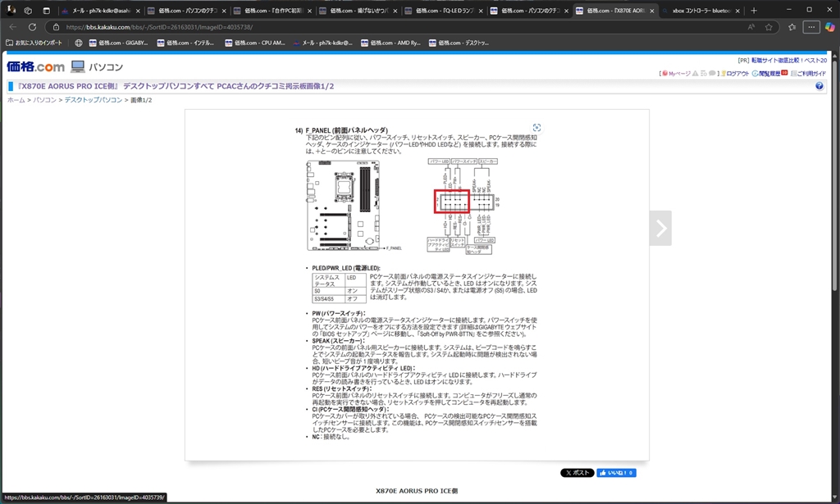Add this page to favorites star
Screen dimensions: 840x504
[x=769, y=27]
